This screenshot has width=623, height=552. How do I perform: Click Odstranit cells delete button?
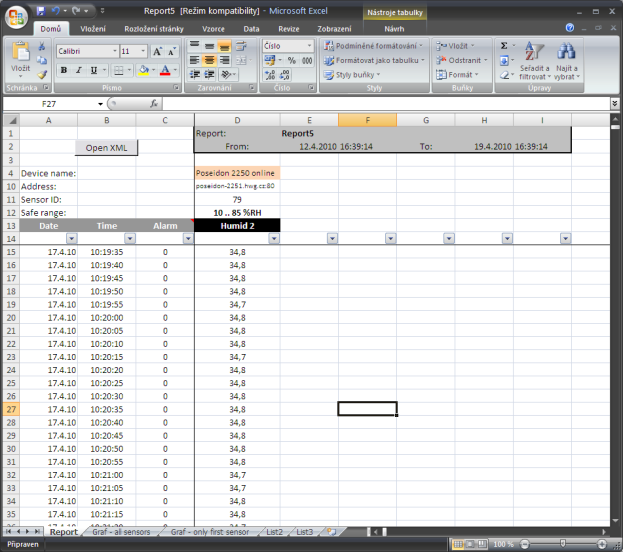(x=462, y=60)
